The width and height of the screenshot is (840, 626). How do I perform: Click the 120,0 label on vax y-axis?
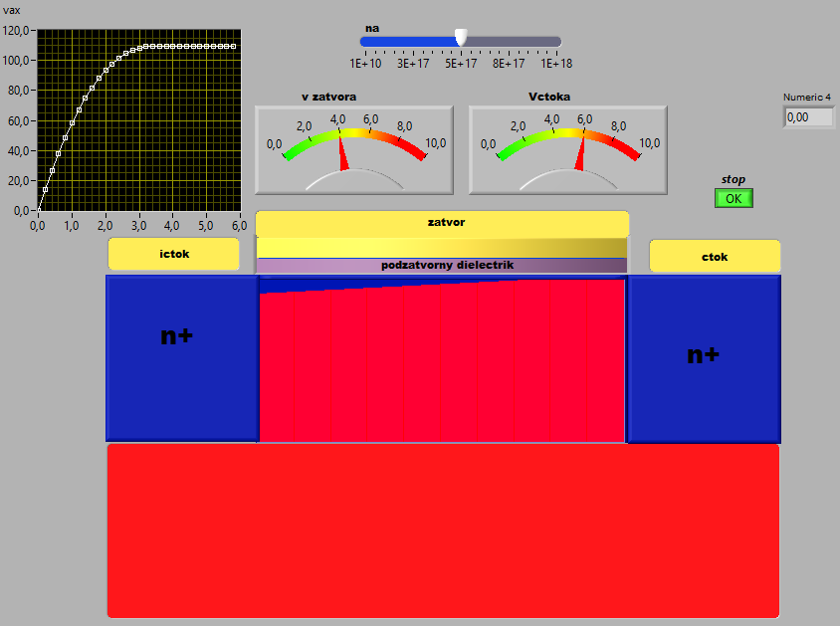(16, 31)
